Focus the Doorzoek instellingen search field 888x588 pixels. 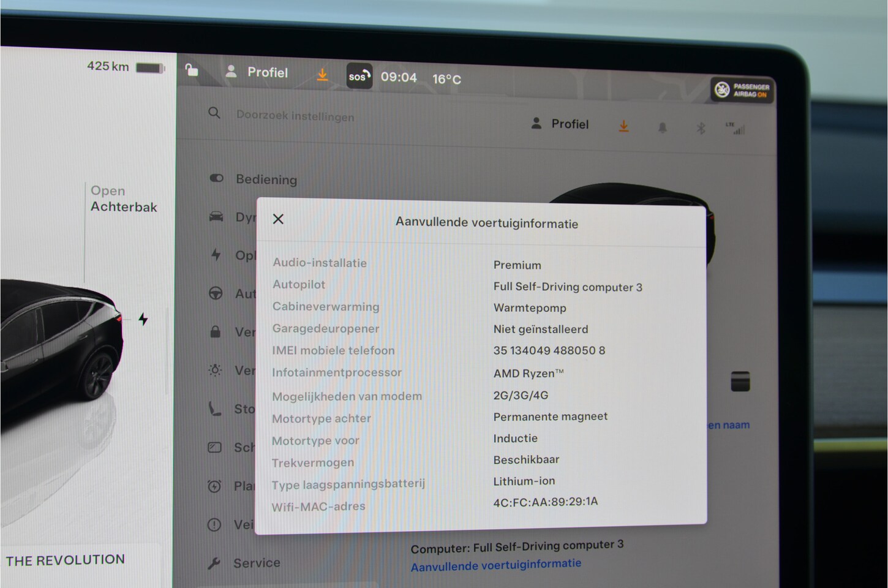[295, 116]
